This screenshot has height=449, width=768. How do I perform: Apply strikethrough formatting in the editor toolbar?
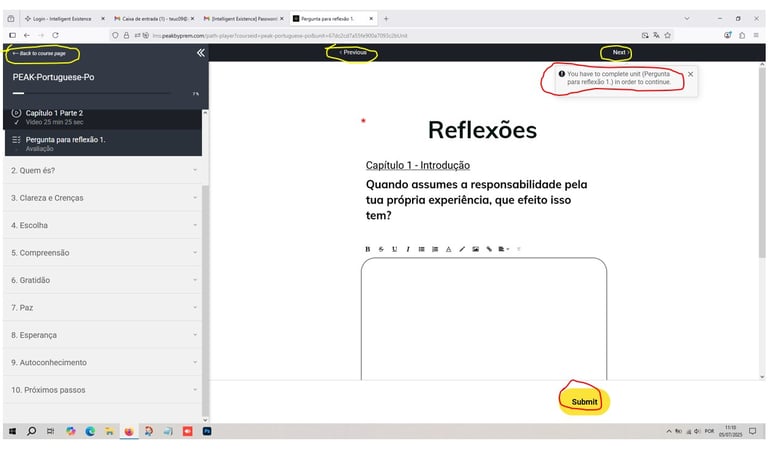click(x=381, y=249)
